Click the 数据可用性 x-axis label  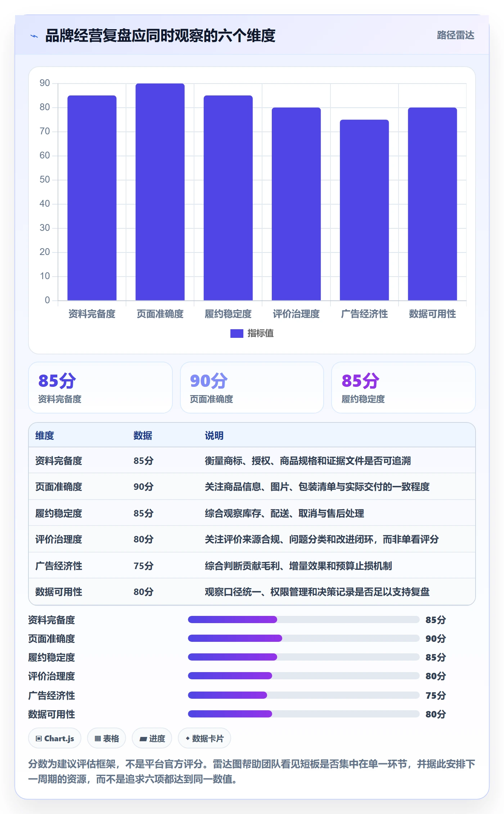tap(432, 314)
